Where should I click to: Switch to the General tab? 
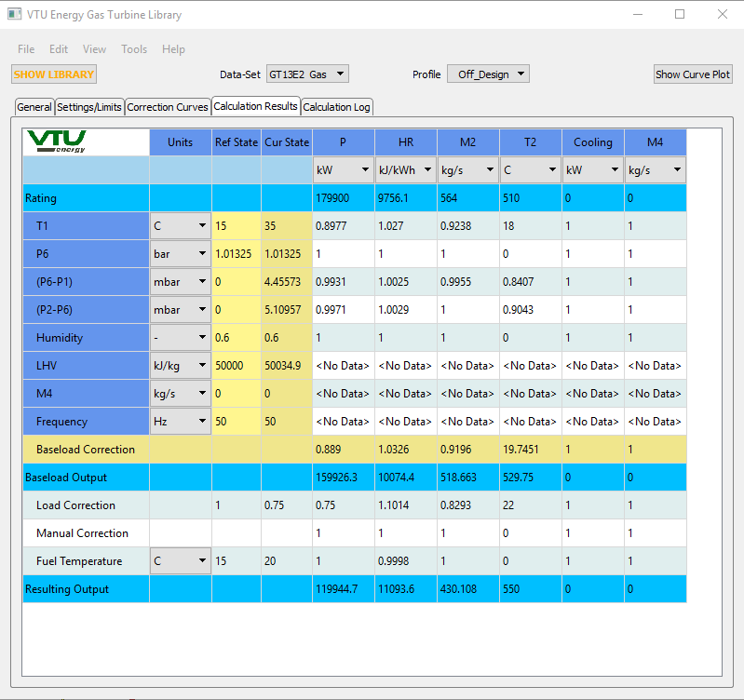tap(34, 107)
